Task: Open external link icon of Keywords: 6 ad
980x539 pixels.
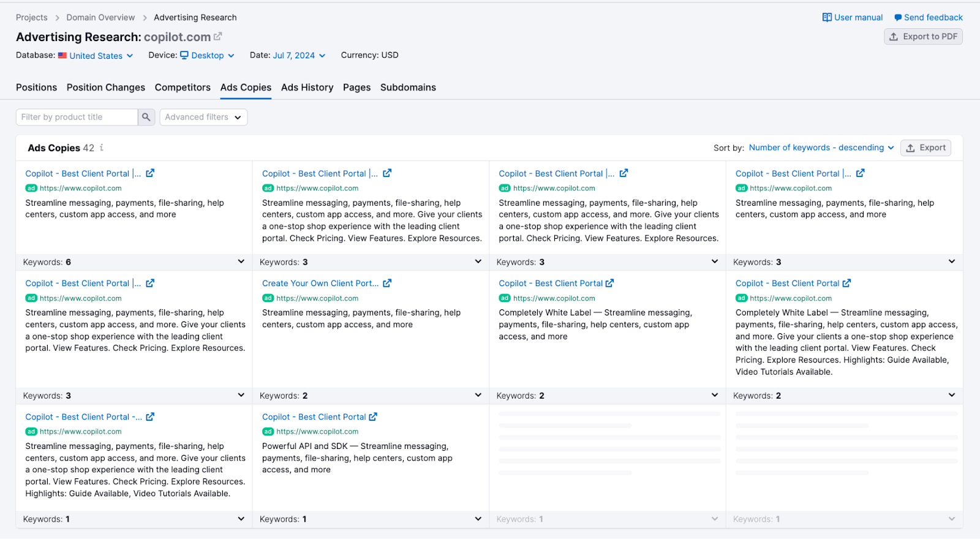Action: click(150, 173)
